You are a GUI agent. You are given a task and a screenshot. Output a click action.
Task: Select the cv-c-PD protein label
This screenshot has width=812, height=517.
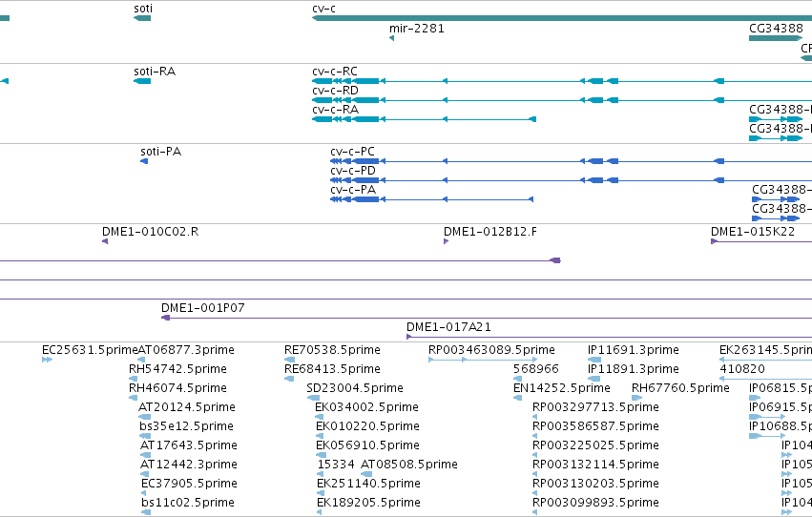tap(353, 170)
